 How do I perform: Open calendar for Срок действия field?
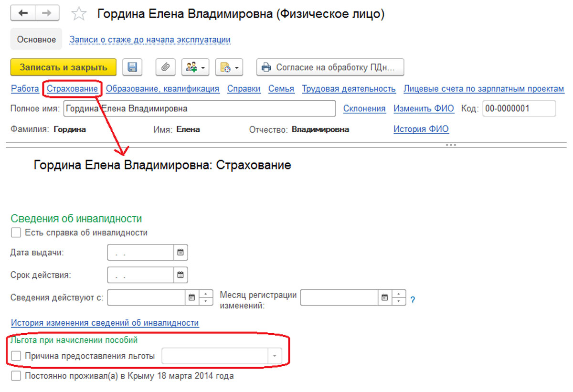click(180, 275)
